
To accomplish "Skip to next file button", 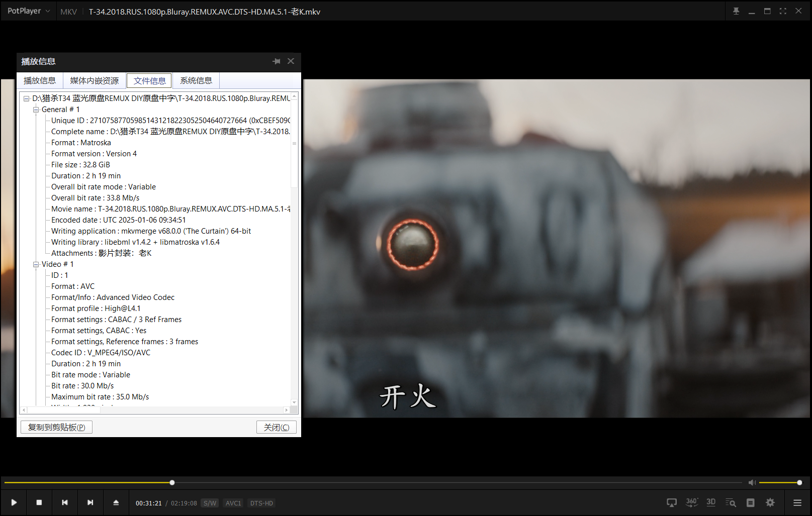I will click(x=91, y=502).
